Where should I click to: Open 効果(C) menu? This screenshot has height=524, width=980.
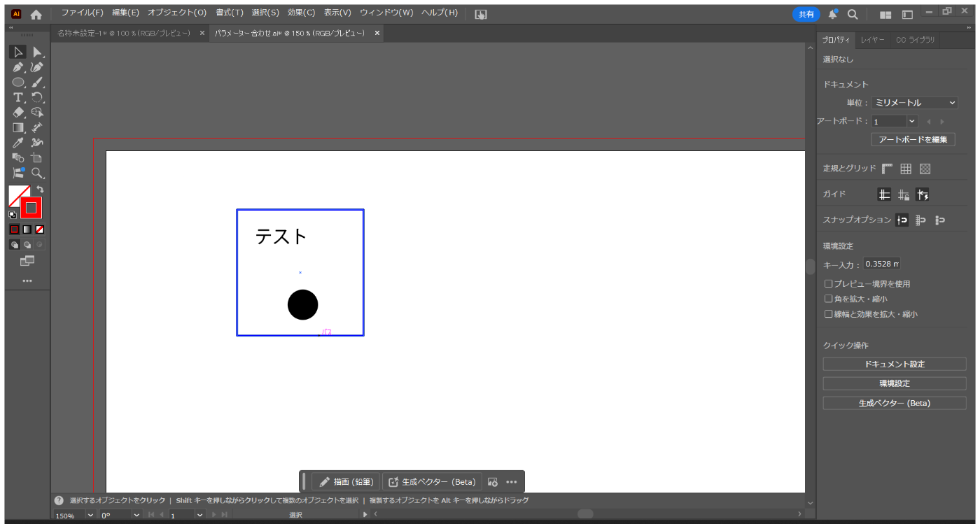click(301, 13)
